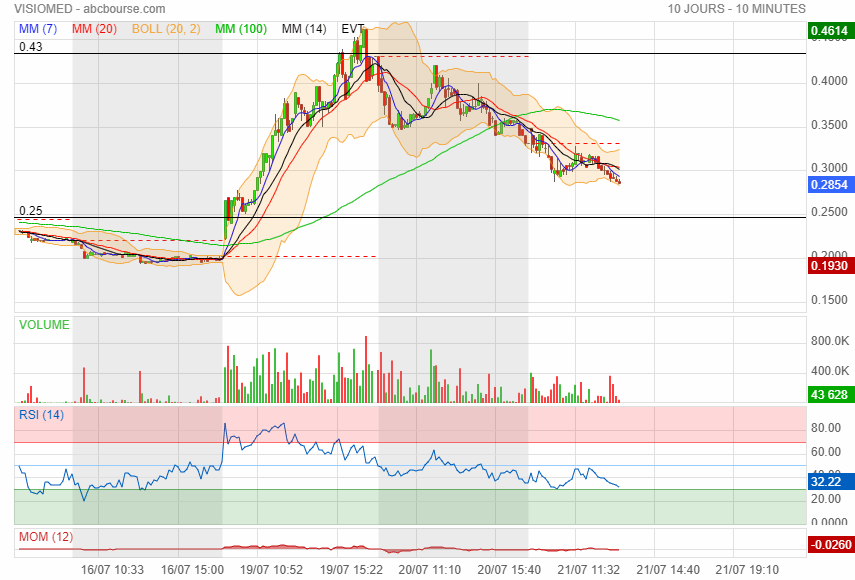
Task: Click the 19/07 10:52 time axis label
Action: click(272, 570)
